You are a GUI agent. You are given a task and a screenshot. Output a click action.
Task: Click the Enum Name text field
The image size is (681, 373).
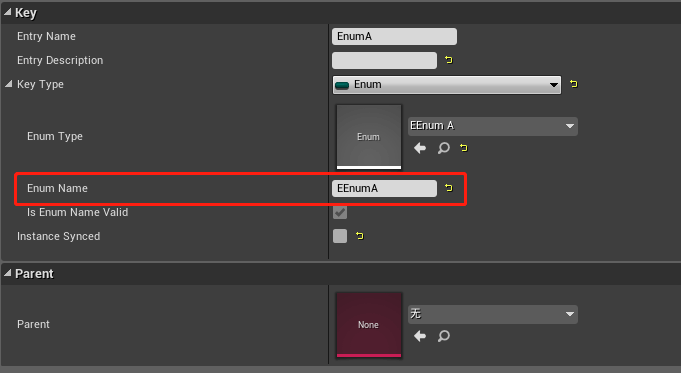[x=384, y=188]
